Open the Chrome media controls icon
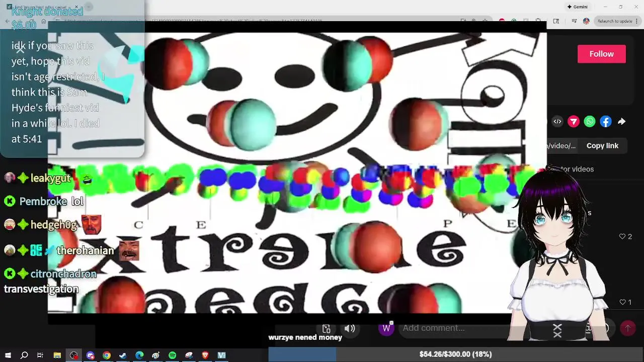Viewport: 644px width, 362px height. click(x=574, y=21)
